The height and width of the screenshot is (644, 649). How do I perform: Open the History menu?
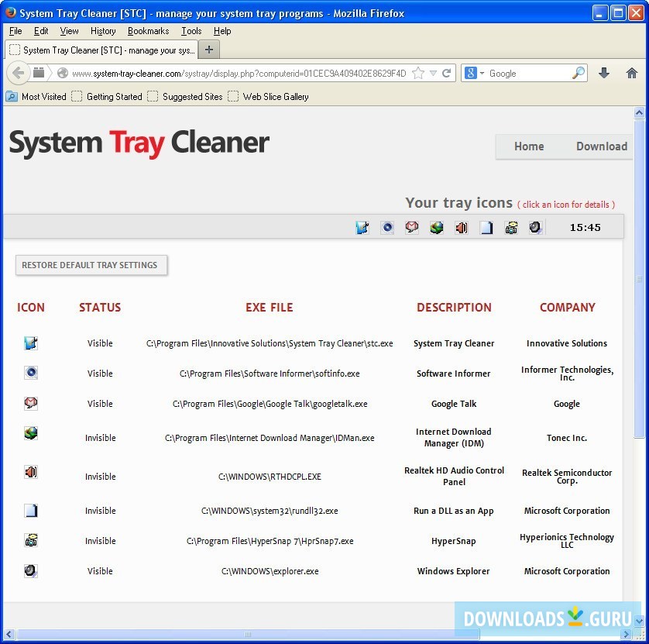tap(103, 31)
